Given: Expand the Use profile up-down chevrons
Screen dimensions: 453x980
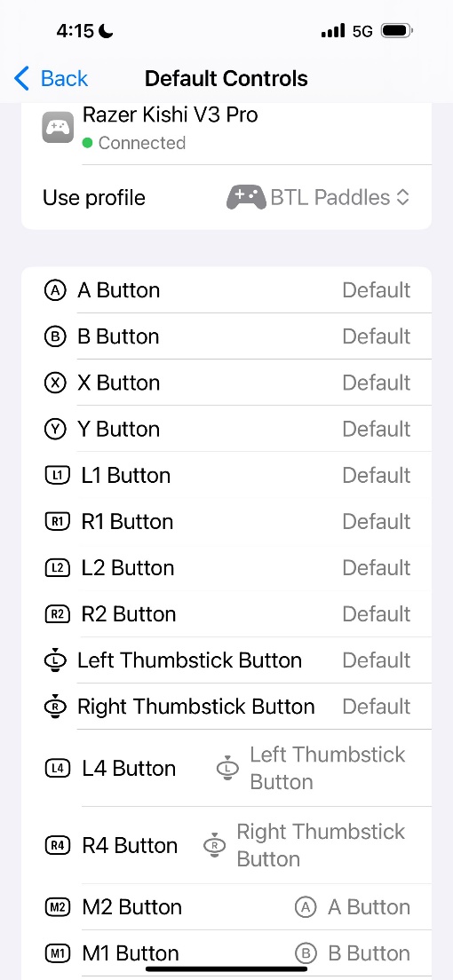Looking at the screenshot, I should coord(403,197).
